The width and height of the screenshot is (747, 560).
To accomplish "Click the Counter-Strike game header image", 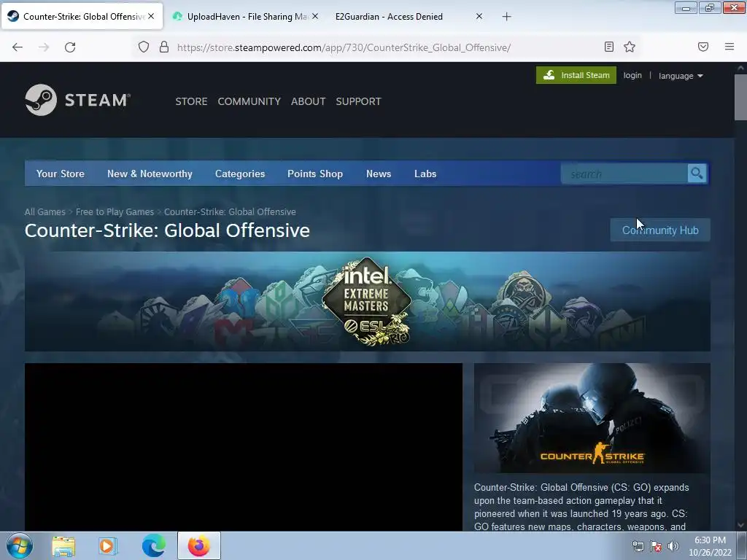I will click(x=592, y=418).
